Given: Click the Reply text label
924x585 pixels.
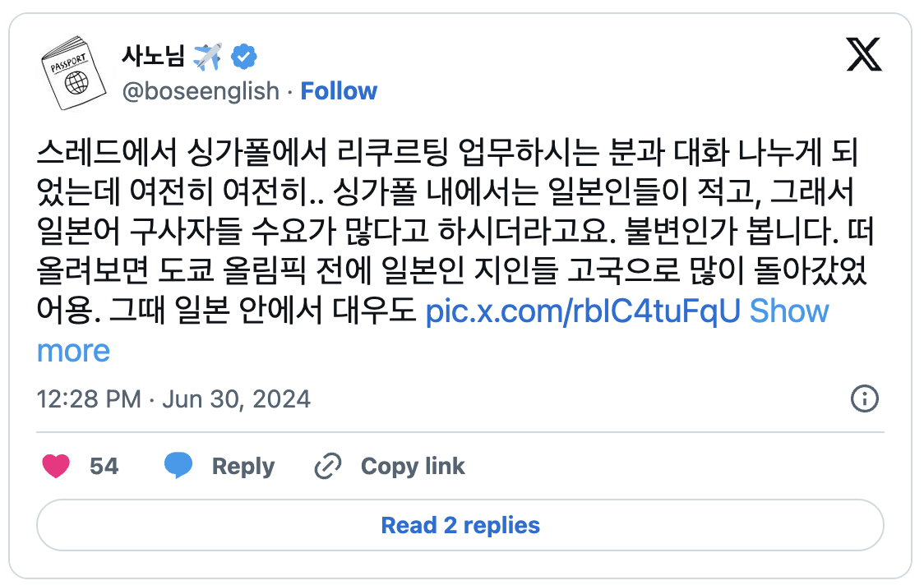Looking at the screenshot, I should tap(243, 466).
